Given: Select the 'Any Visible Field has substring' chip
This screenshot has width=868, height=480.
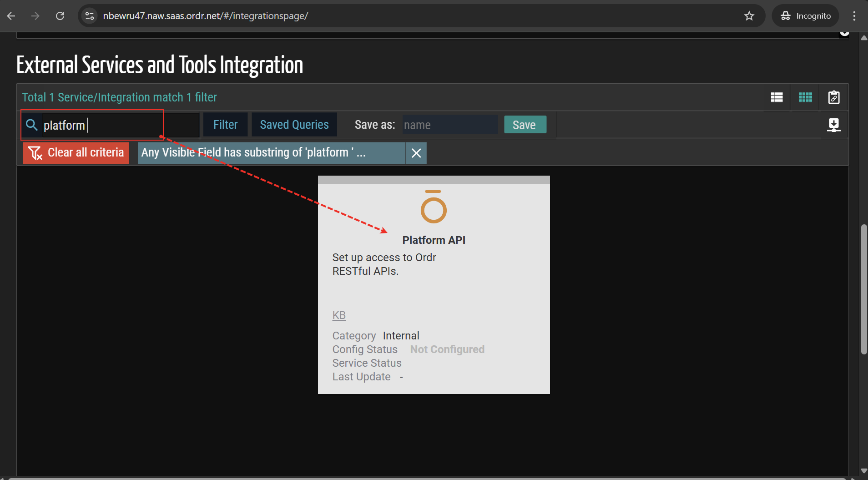Looking at the screenshot, I should [272, 153].
